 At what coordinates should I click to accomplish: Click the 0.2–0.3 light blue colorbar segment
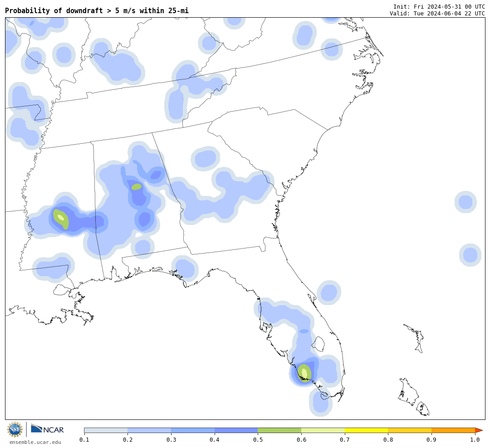[149, 430]
